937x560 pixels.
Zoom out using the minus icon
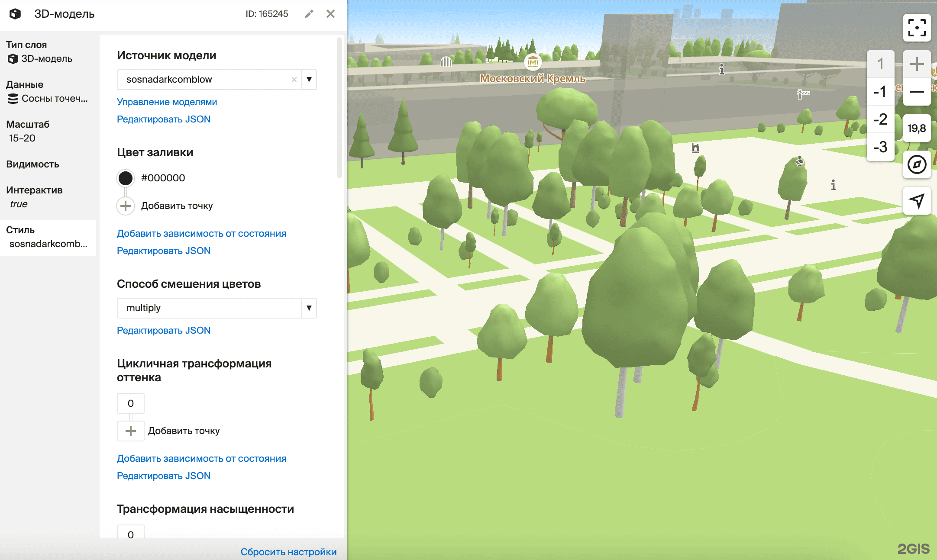tap(917, 92)
